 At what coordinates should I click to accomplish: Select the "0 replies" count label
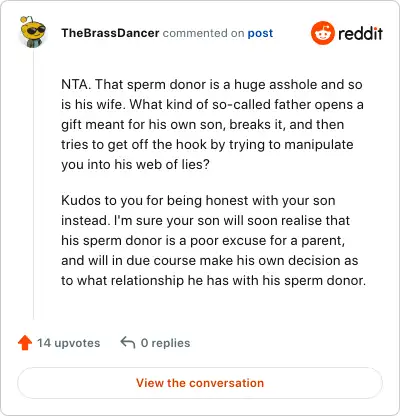(166, 343)
